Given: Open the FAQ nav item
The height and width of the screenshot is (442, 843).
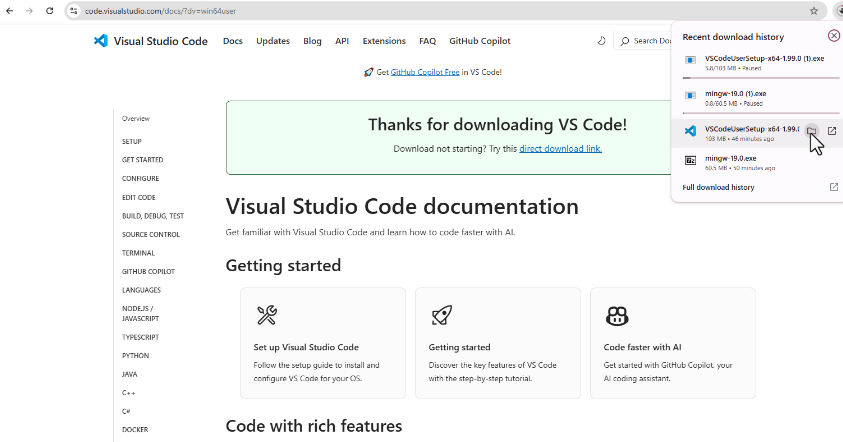Looking at the screenshot, I should pyautogui.click(x=427, y=41).
